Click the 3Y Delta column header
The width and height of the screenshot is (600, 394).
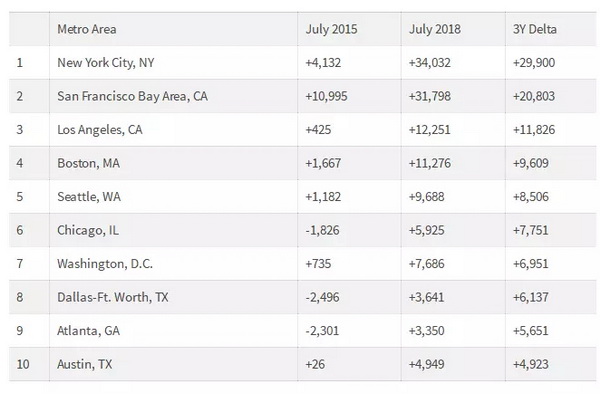(x=550, y=29)
